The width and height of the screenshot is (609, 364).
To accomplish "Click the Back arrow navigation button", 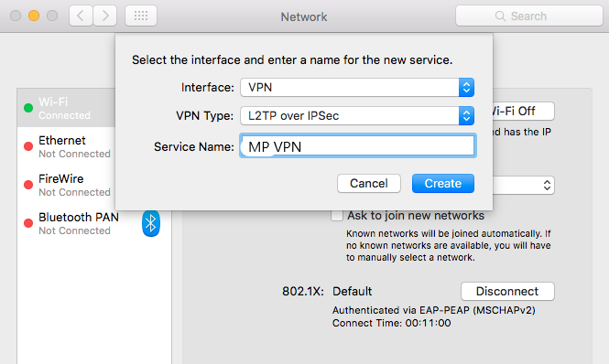I will (81, 16).
